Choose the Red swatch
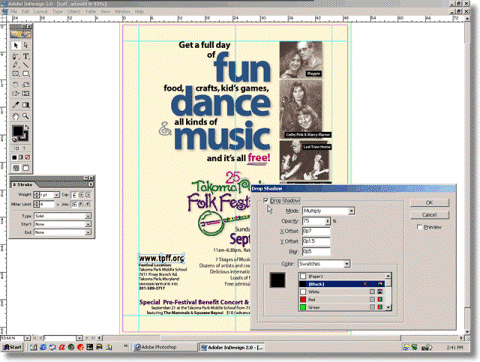This screenshot has height=362, width=480. tap(342, 299)
